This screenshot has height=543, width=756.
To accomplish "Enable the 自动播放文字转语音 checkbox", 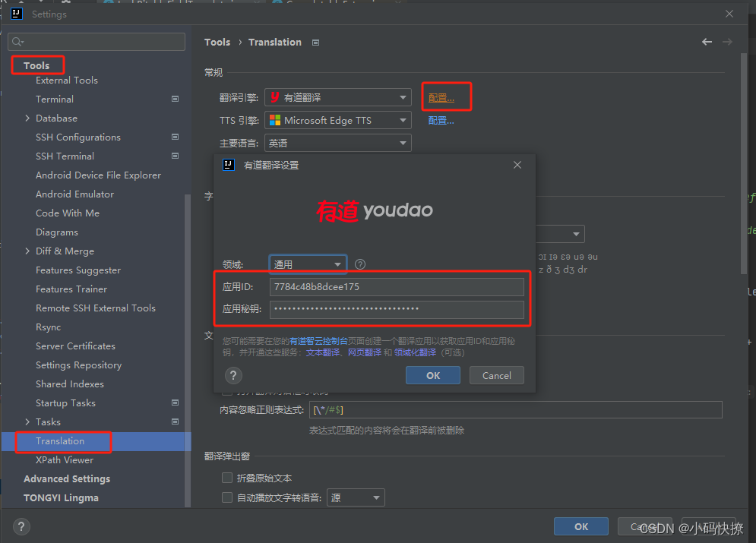I will tap(227, 497).
